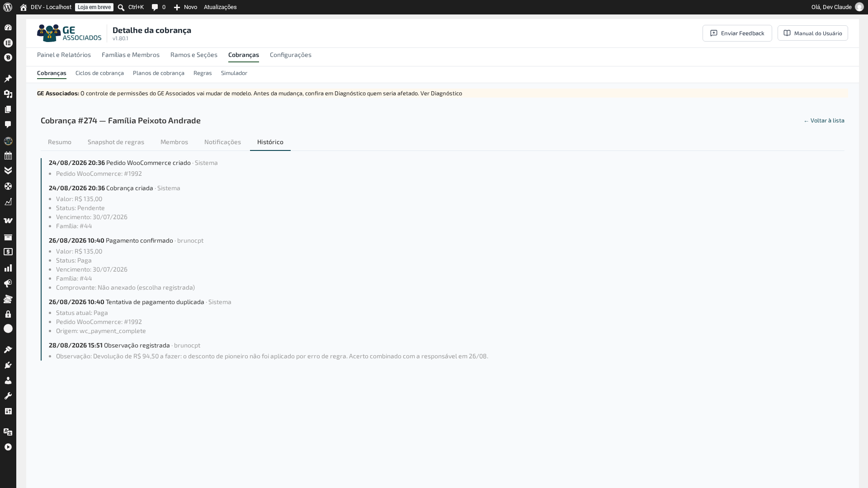The width and height of the screenshot is (868, 488).
Task: Click the Enviar Feedback button
Action: (x=737, y=33)
